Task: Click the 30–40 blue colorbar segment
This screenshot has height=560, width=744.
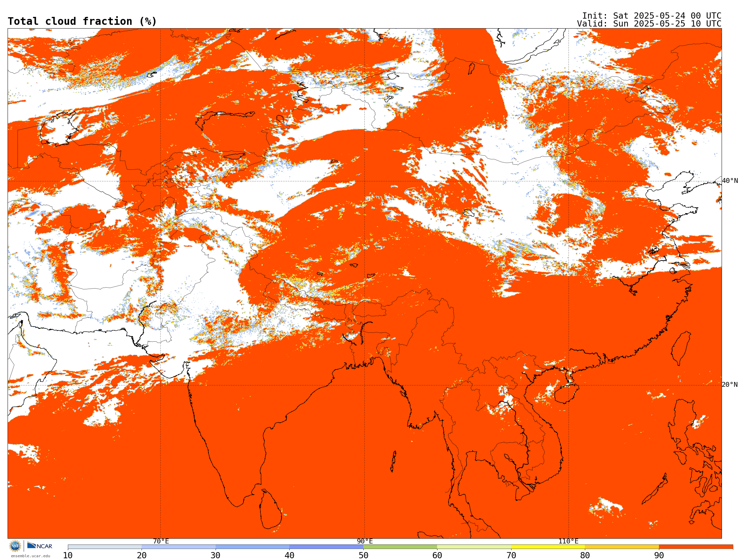Action: click(x=252, y=547)
